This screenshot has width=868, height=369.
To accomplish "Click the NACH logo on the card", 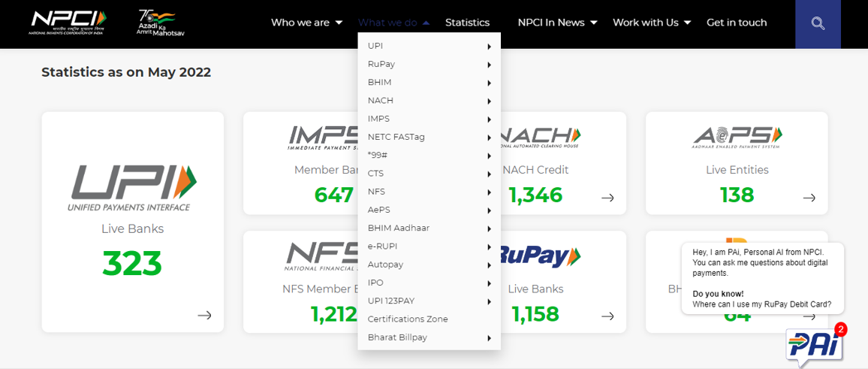I will click(x=540, y=137).
